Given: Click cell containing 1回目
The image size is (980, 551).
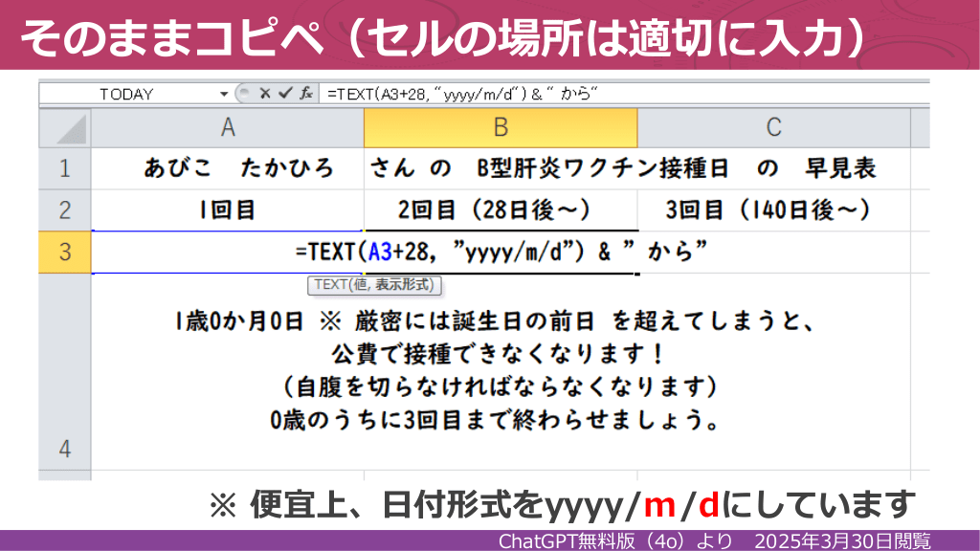Looking at the screenshot, I should tap(228, 210).
